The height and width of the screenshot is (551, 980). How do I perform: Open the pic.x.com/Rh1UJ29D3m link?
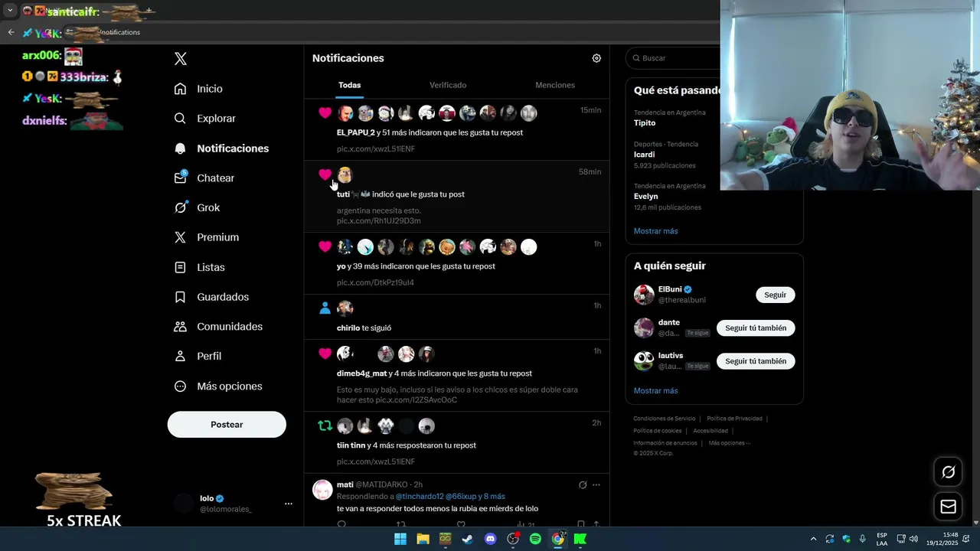pyautogui.click(x=379, y=221)
